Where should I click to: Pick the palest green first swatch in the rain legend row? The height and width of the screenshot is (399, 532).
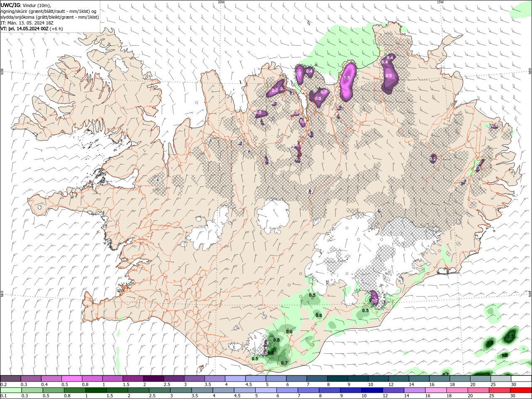(x=11, y=390)
